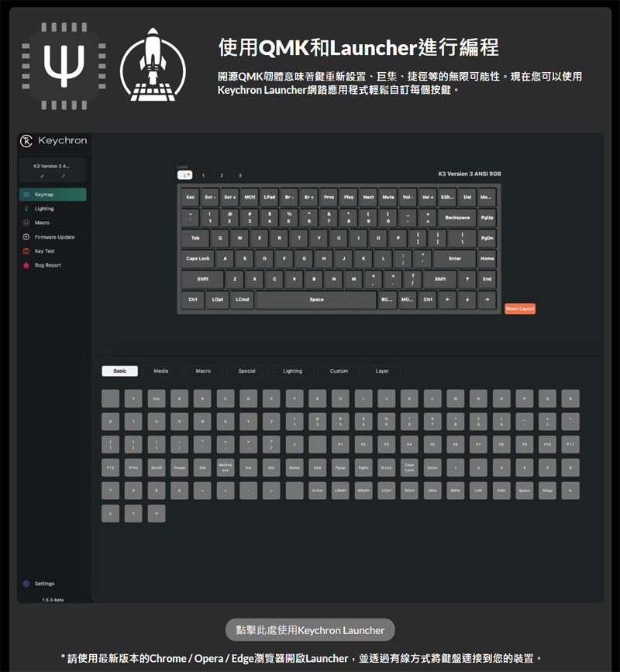Open the Media keycode tab
Image resolution: width=620 pixels, height=672 pixels.
click(161, 371)
